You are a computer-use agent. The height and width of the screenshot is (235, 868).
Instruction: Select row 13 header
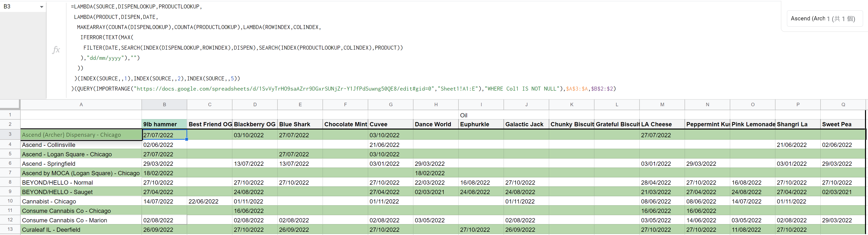pos(10,229)
